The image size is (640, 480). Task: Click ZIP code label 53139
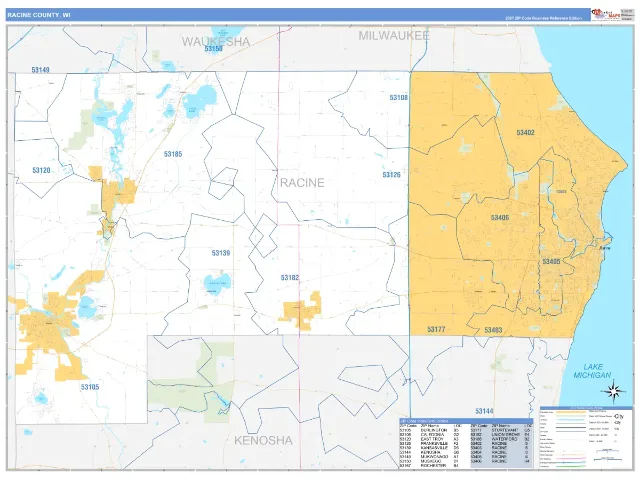(x=221, y=253)
